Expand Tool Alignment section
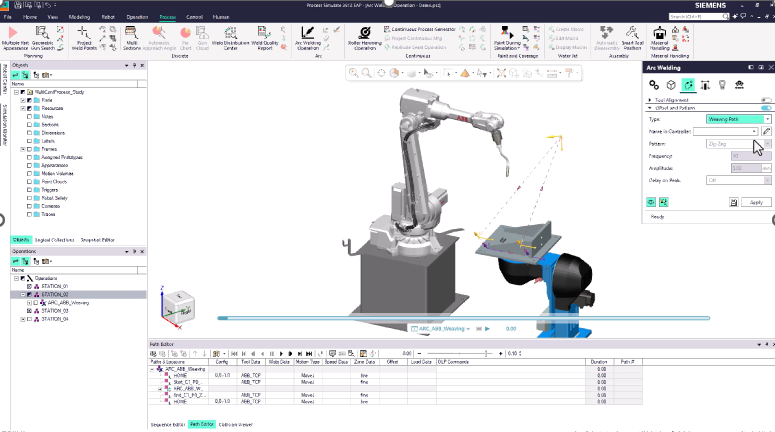The height and width of the screenshot is (432, 775). tap(649, 100)
